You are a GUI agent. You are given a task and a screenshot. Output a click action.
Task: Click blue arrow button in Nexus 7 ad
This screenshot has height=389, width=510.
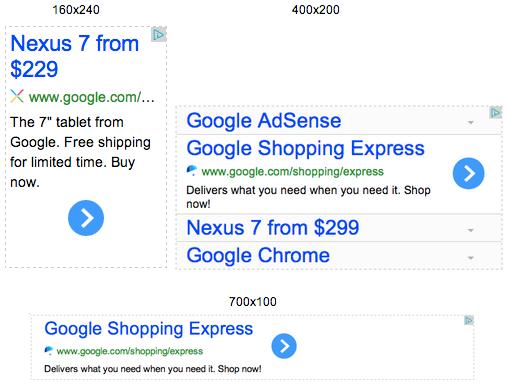(86, 218)
